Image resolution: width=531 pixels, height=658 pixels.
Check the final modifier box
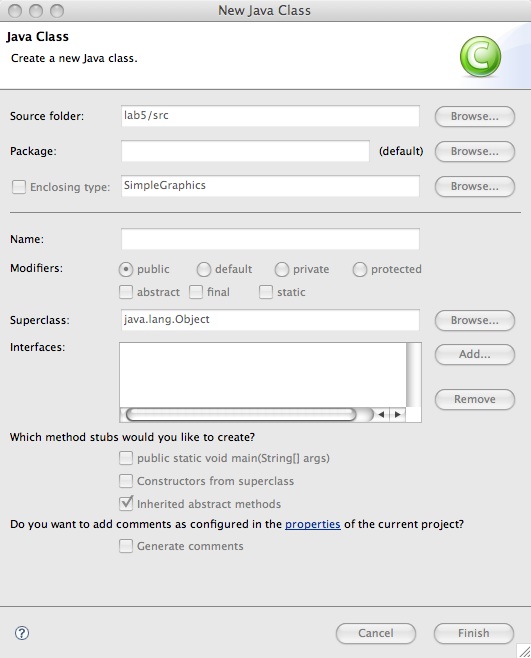(196, 292)
